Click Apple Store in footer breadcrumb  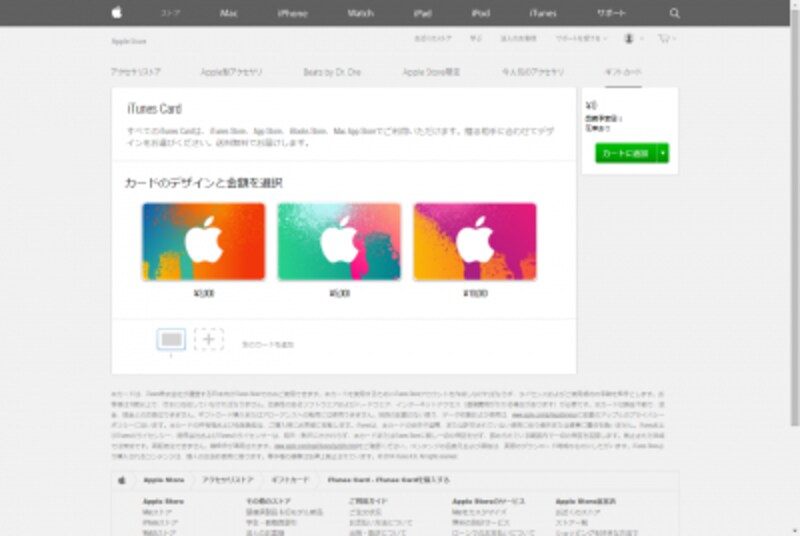[164, 480]
